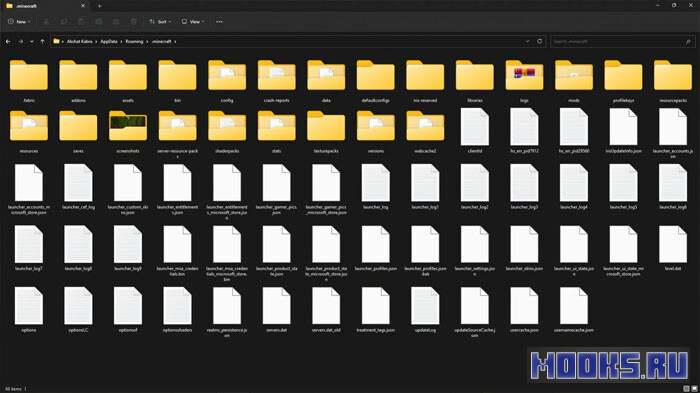Open the Sort dropdown menu
Viewport: 700px width, 393px height.
pyautogui.click(x=160, y=21)
